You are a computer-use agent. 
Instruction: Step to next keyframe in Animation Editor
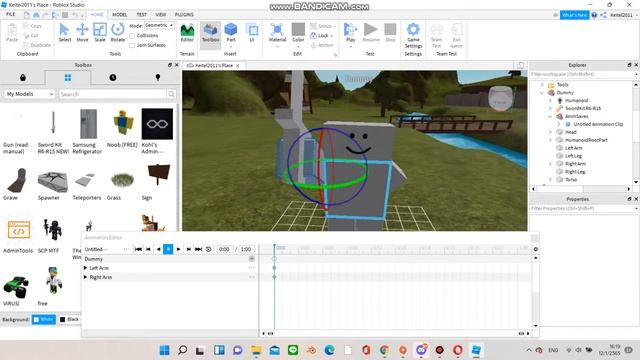point(189,249)
